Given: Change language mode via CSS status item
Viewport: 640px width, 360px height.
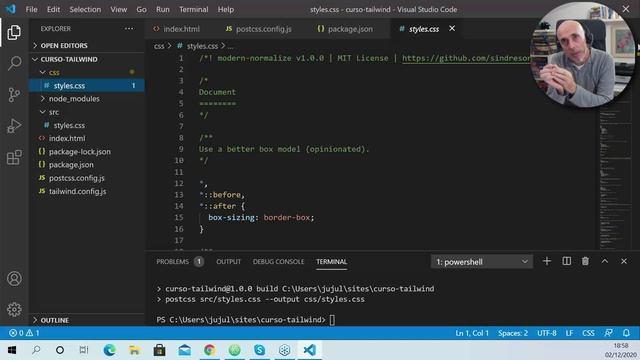Looking at the screenshot, I should point(588,333).
